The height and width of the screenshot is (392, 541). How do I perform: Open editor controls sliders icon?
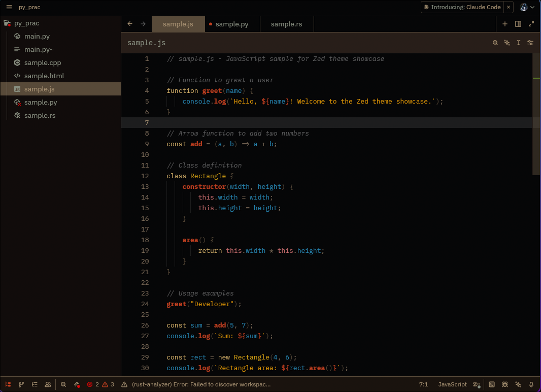tap(530, 43)
